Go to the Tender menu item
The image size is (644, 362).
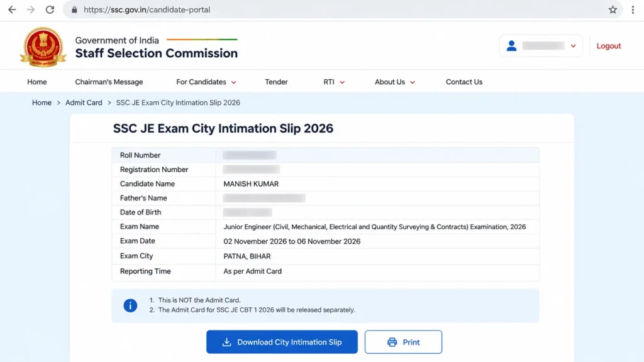(x=276, y=82)
